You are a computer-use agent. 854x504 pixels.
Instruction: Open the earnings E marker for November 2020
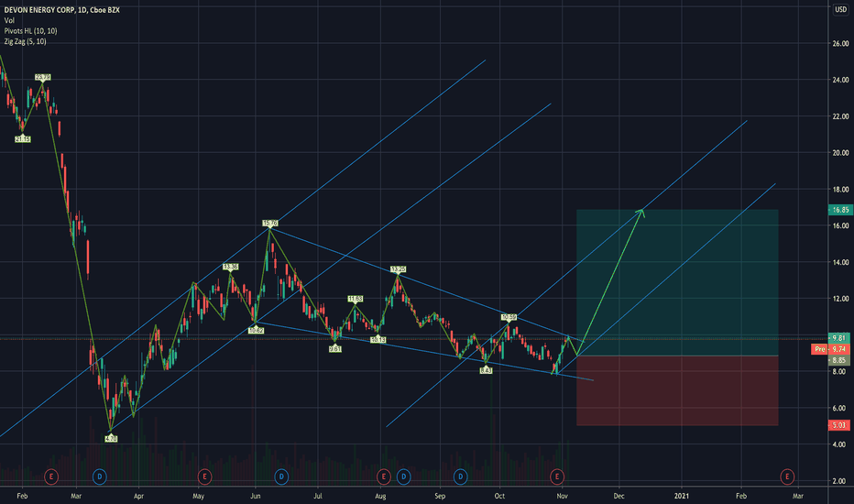click(x=556, y=477)
